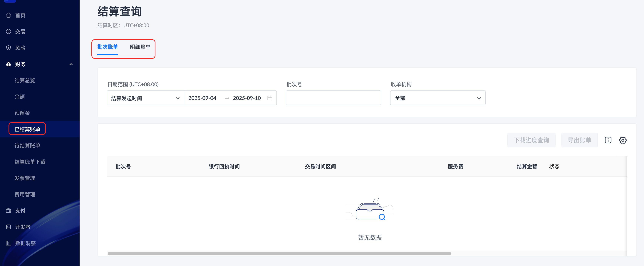Click the 导出账单 button
Image resolution: width=644 pixels, height=266 pixels.
point(579,140)
